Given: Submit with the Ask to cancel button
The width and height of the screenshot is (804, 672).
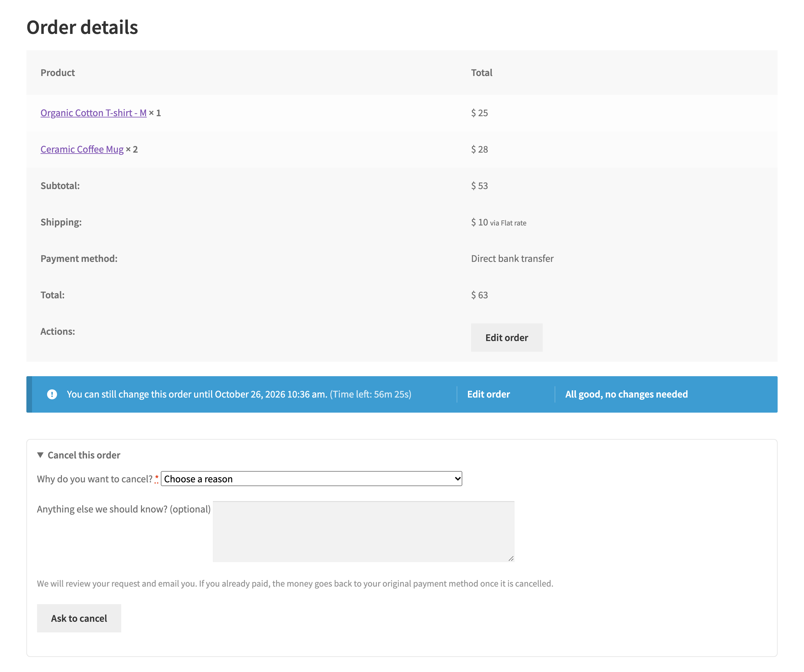Looking at the screenshot, I should (x=79, y=618).
